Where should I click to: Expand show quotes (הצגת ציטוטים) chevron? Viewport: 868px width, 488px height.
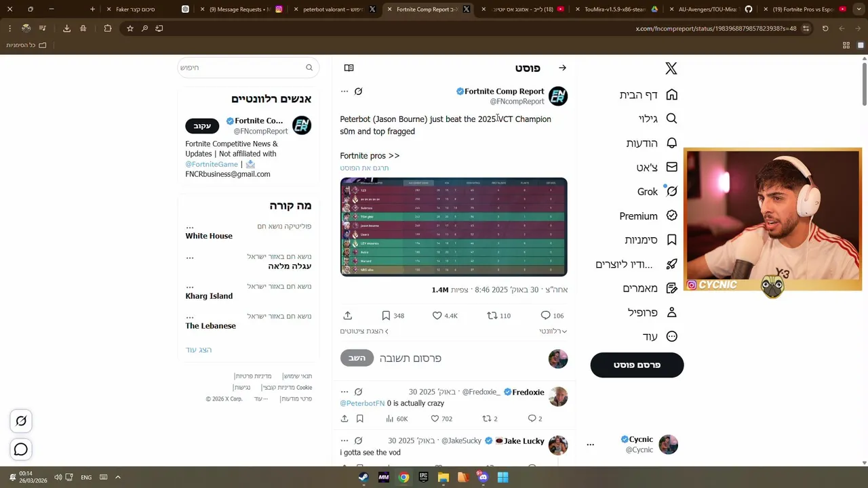(x=365, y=331)
